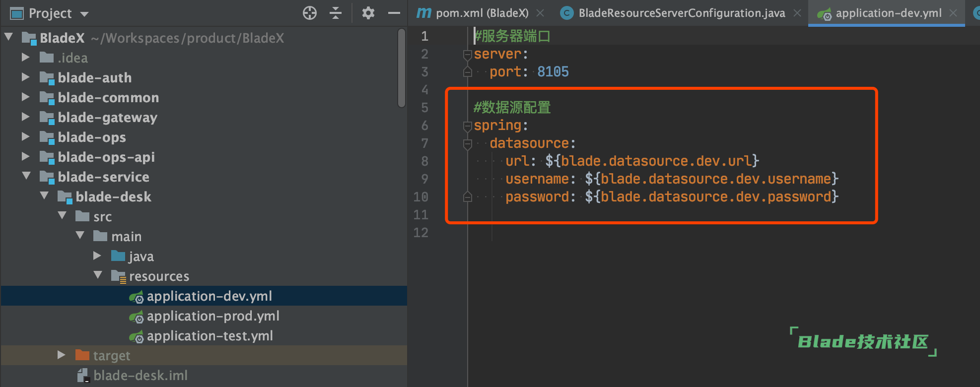Close the BladeResourceServerConfiguration.java tab
The image size is (980, 387).
pos(797,13)
